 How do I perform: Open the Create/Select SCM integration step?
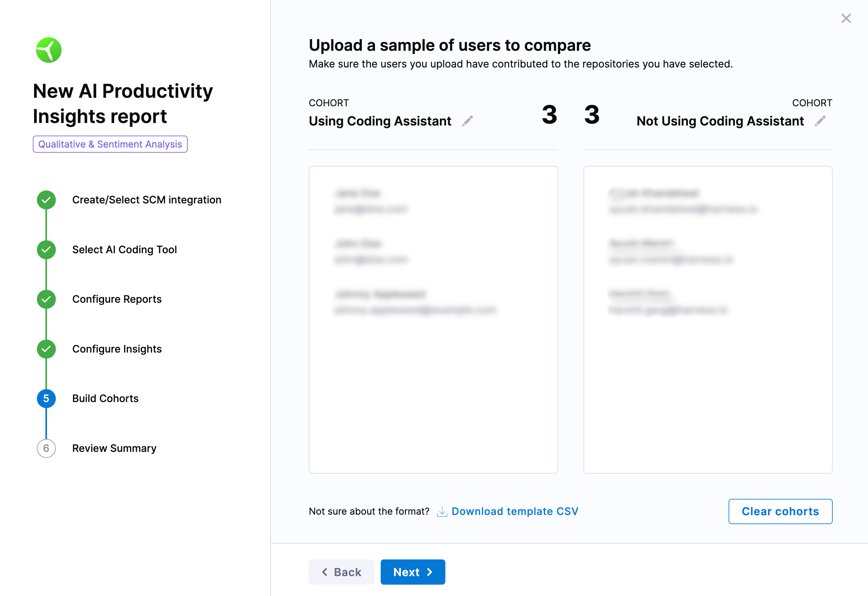147,200
